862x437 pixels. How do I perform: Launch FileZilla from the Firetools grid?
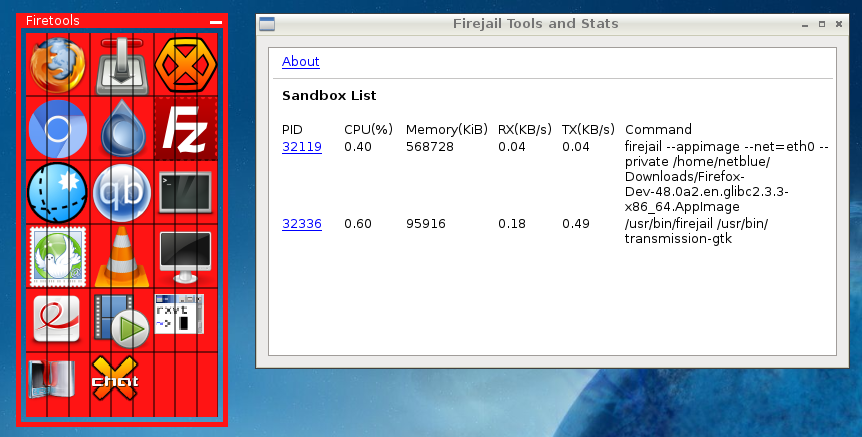[186, 129]
